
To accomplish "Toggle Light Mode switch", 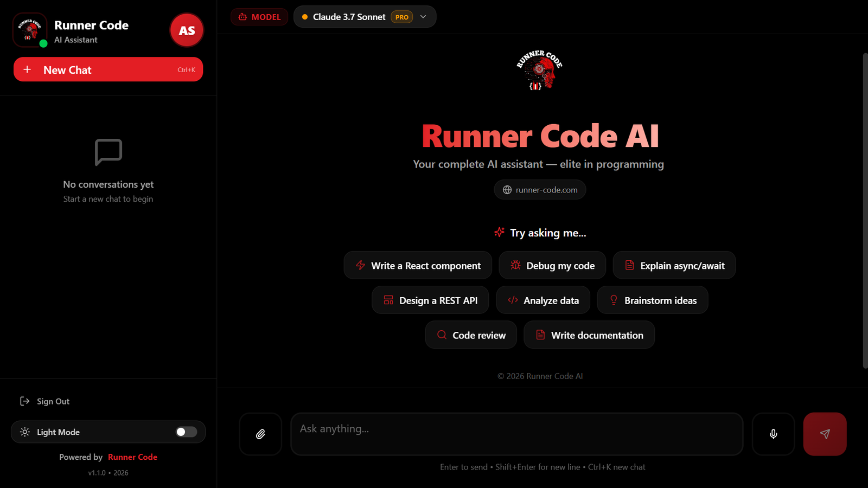I will pyautogui.click(x=185, y=432).
